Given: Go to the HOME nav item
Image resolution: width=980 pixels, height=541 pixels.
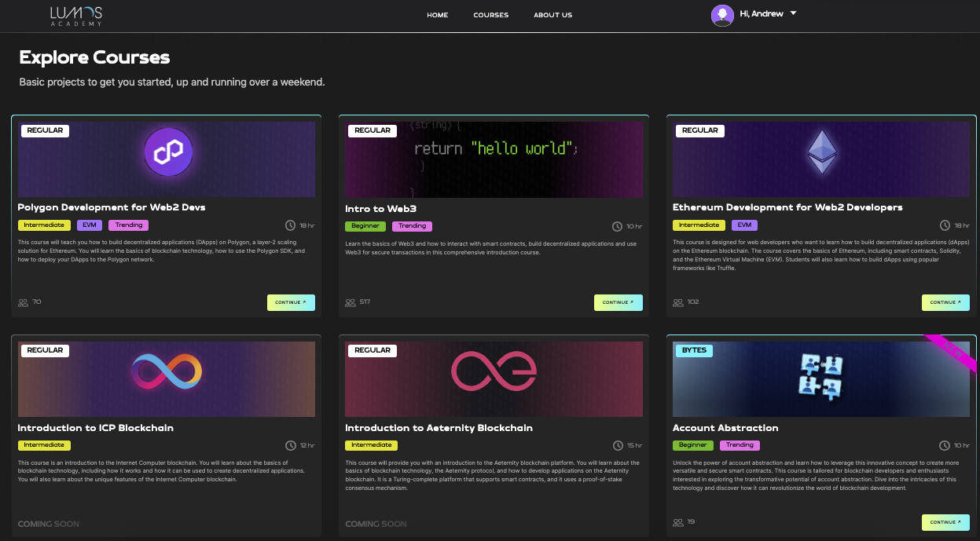Looking at the screenshot, I should point(438,15).
